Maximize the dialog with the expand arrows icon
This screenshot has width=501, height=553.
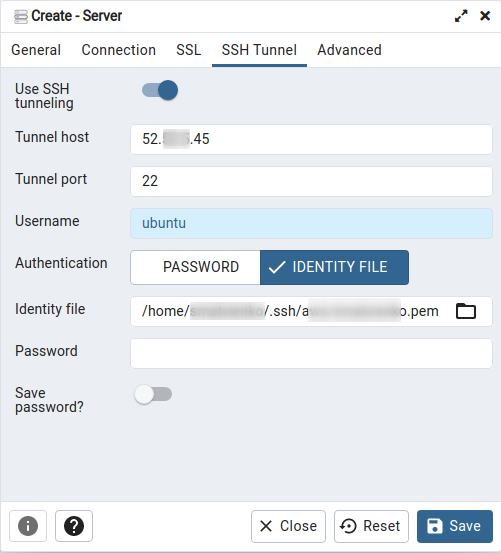click(461, 16)
